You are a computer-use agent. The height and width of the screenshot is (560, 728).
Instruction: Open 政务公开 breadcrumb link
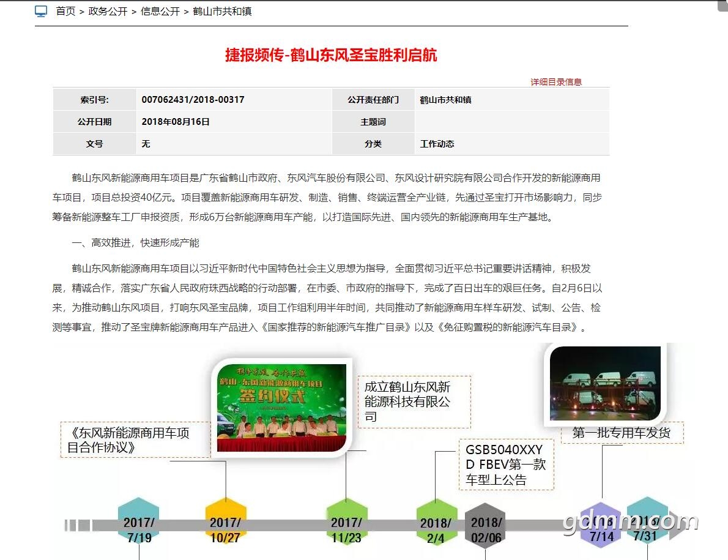pos(108,11)
